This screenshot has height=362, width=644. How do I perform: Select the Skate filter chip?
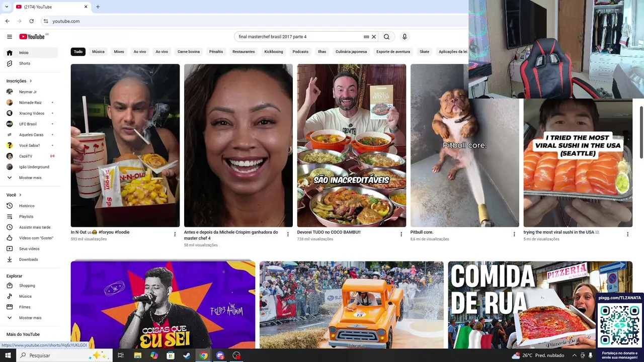click(425, 52)
